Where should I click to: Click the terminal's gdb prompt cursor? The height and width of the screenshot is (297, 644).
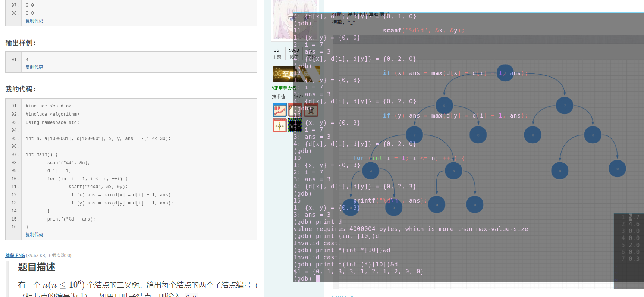tap(318, 278)
